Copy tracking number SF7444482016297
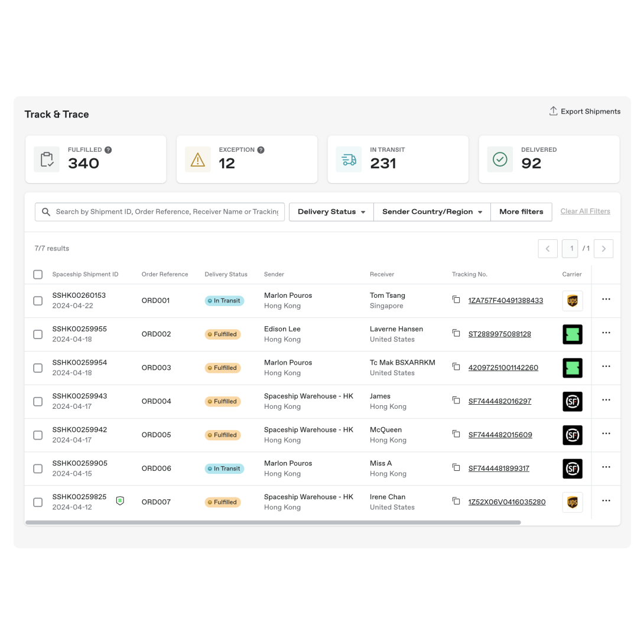The image size is (644, 644). (456, 400)
